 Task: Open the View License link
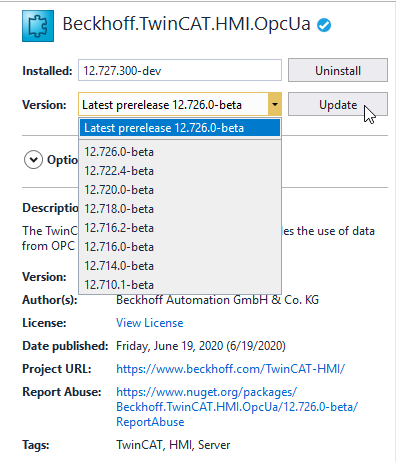(x=150, y=323)
